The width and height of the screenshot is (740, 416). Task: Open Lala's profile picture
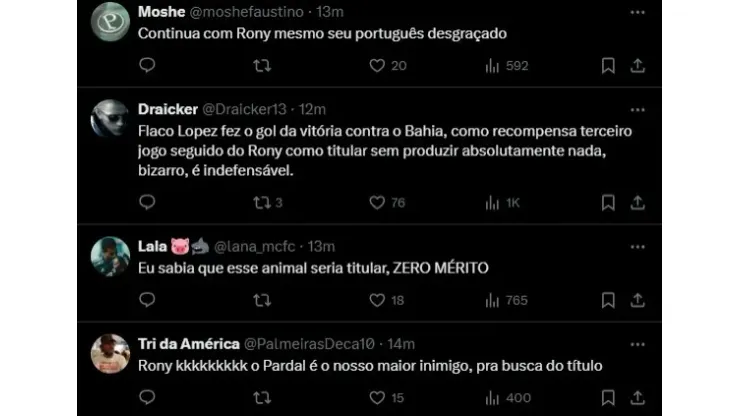pos(110,256)
